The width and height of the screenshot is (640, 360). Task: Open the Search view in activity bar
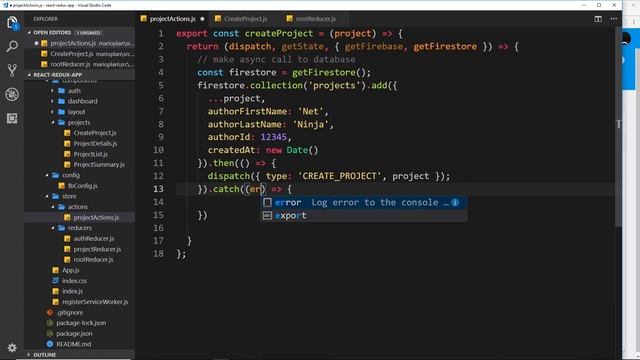click(x=12, y=47)
